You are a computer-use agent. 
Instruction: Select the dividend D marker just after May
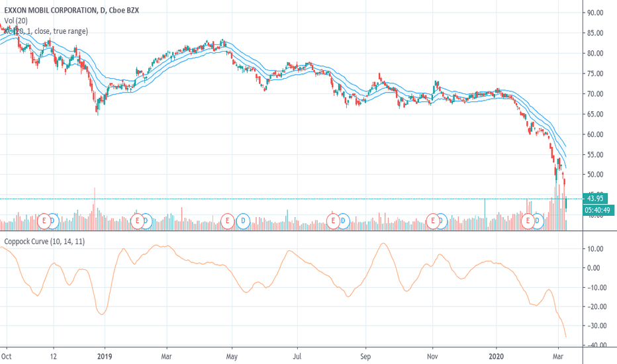(243, 221)
